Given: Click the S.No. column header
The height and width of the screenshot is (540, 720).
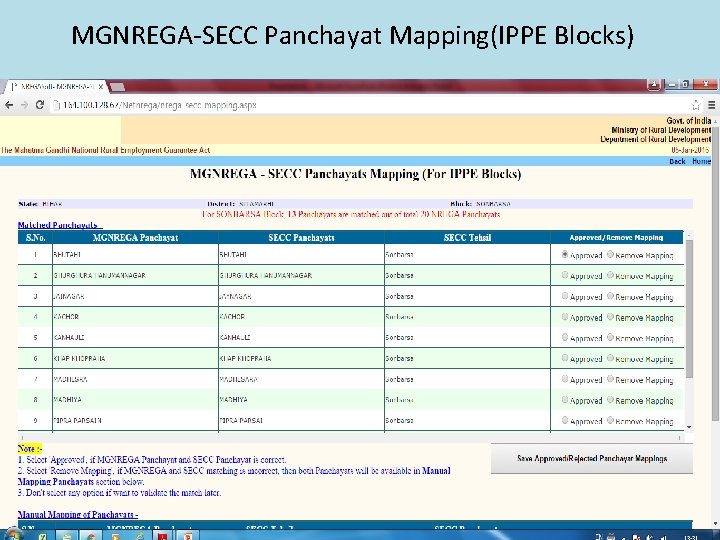Looking at the screenshot, I should [35, 237].
